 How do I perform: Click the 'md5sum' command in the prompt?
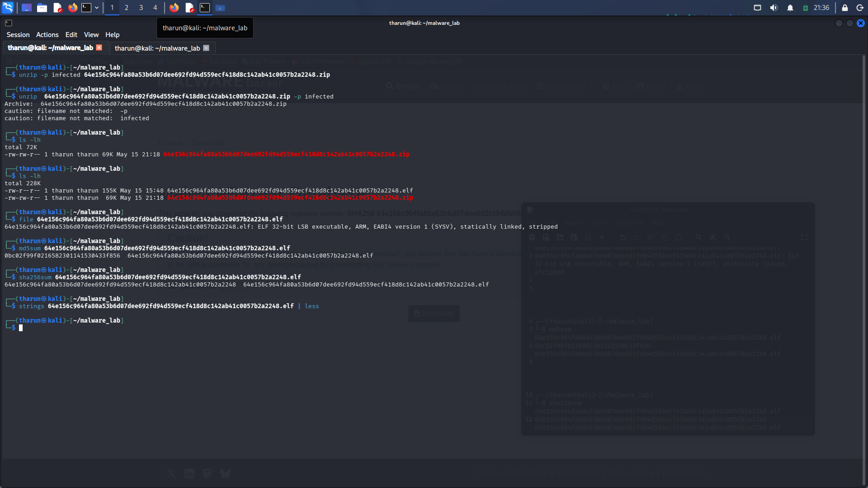pos(30,249)
